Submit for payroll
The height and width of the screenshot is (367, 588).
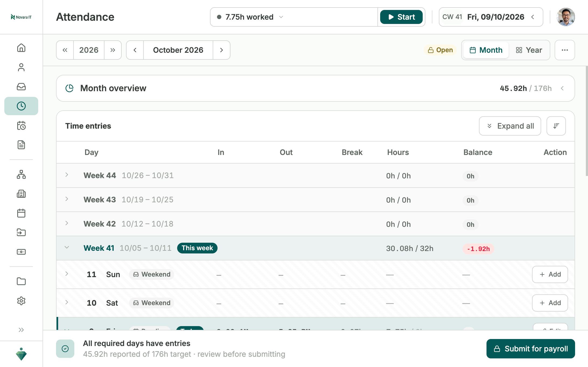pos(531,349)
